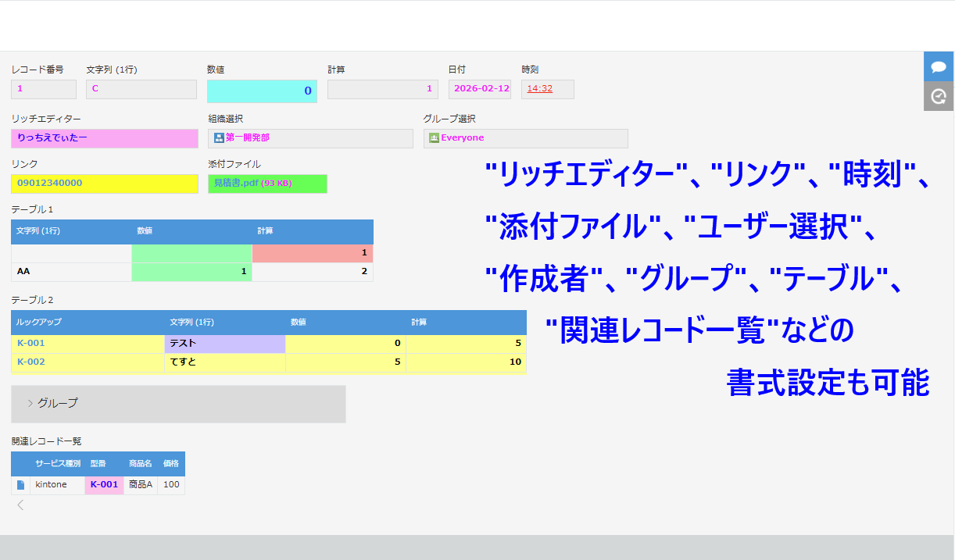This screenshot has height=560, width=955.
Task: Open lookup link K-001 in テーブル2
Action: (x=31, y=344)
